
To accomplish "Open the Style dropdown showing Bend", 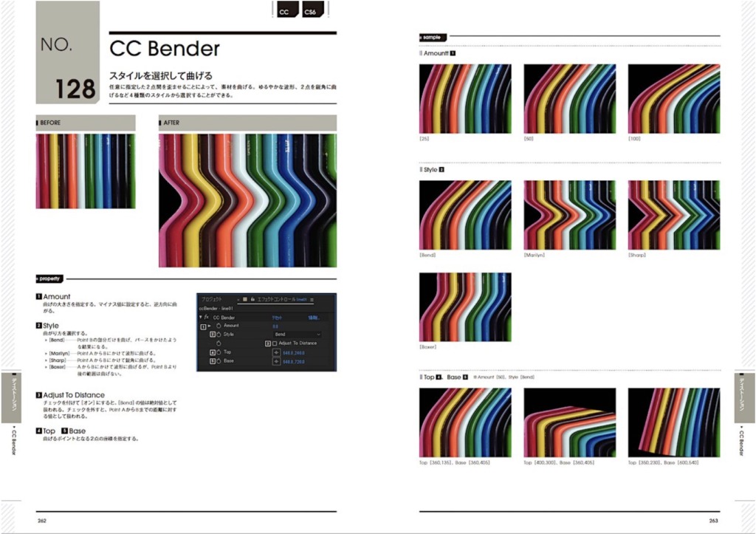I will coord(297,335).
